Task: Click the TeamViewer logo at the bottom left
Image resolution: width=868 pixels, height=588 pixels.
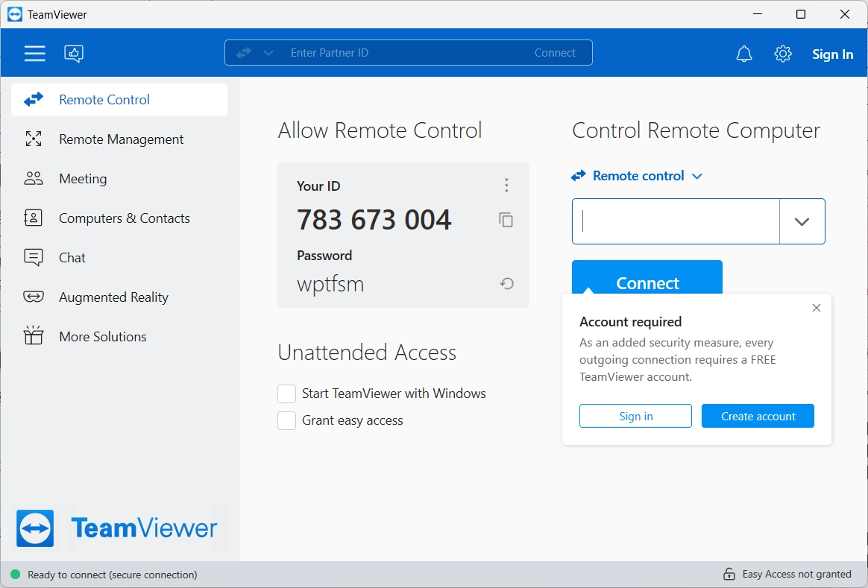Action: pos(117,528)
